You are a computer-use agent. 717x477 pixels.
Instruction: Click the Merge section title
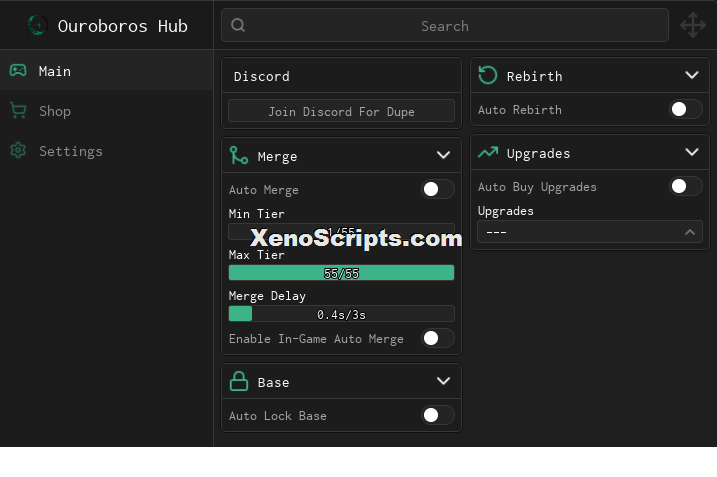[x=277, y=156]
